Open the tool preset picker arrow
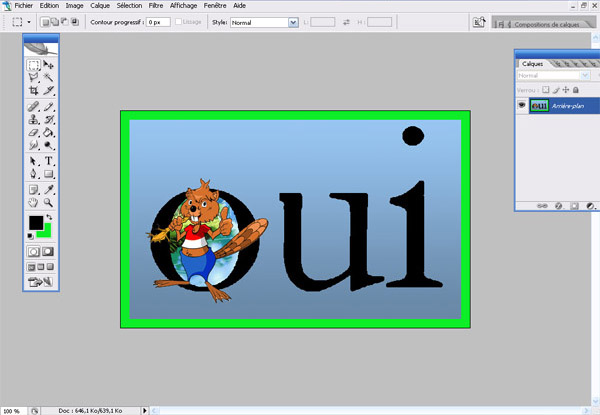 click(x=29, y=22)
